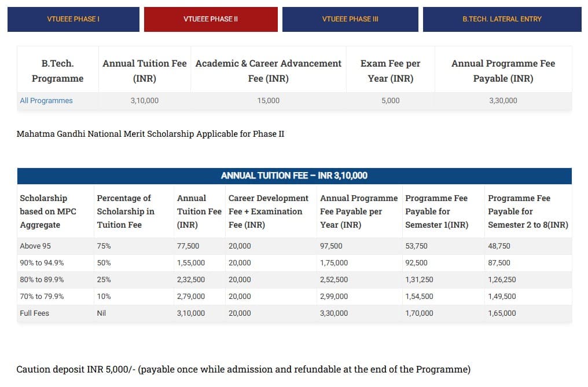Click the blue ANNUAL TUITION FEE banner
588x387 pixels.
coord(294,176)
